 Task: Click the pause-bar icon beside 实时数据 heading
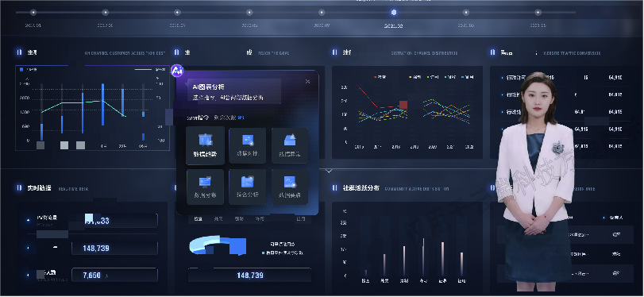coord(19,187)
